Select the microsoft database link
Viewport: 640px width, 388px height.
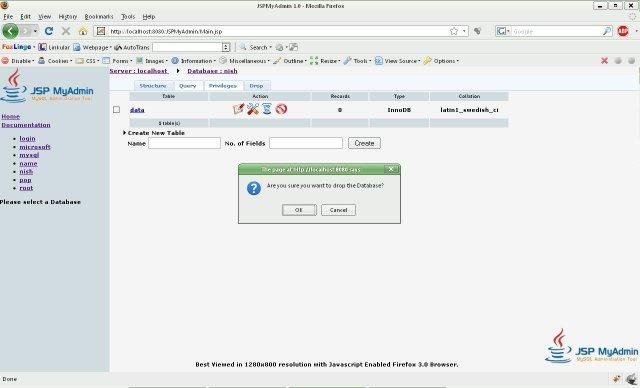coord(35,147)
